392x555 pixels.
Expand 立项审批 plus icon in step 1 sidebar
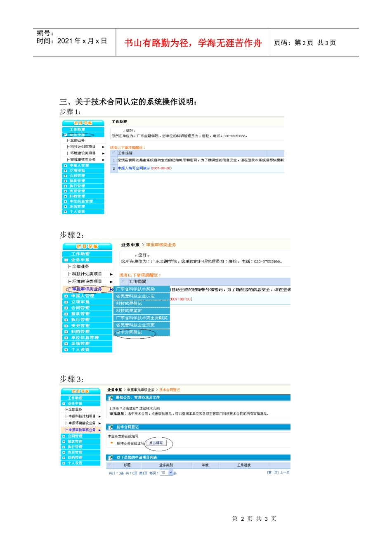(x=65, y=171)
